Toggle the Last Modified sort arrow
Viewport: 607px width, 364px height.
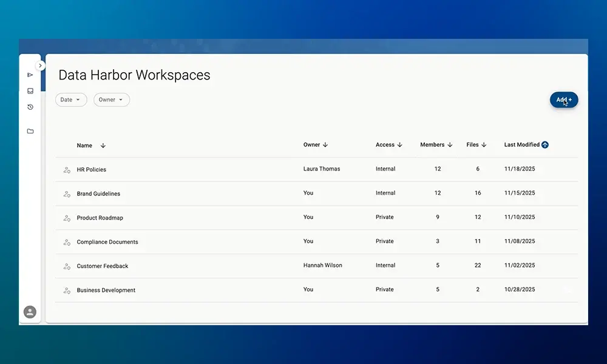click(545, 144)
